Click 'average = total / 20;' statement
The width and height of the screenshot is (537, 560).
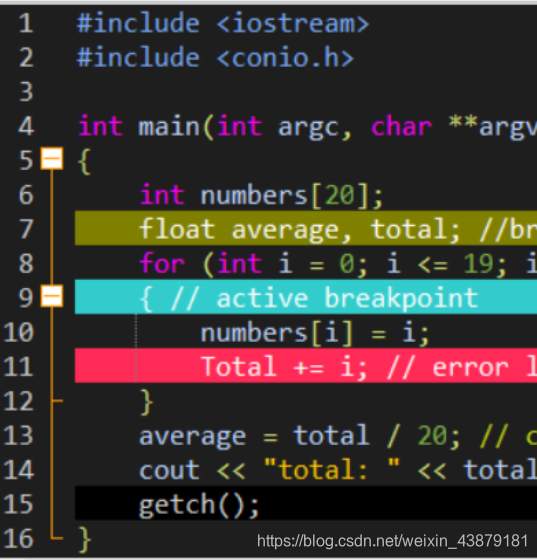click(300, 436)
